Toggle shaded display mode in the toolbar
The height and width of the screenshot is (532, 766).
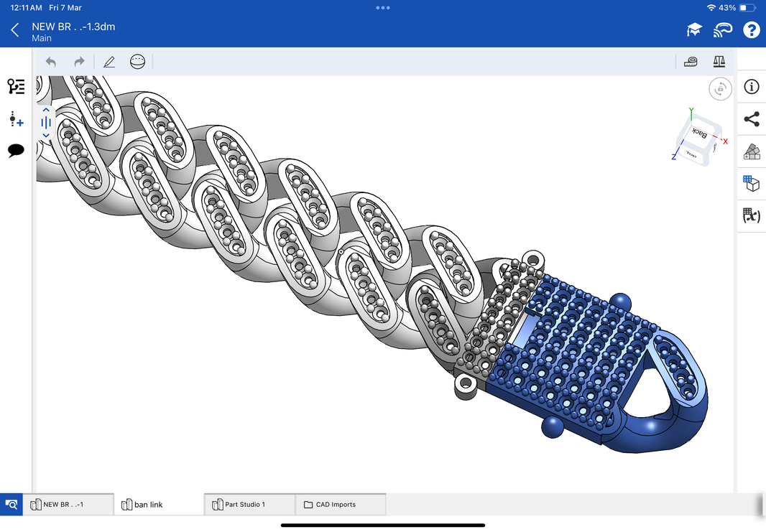[137, 62]
